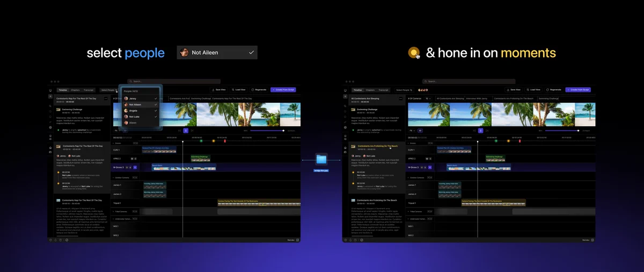Collapse Select People dropdown in left window
The image size is (644, 272).
point(109,90)
